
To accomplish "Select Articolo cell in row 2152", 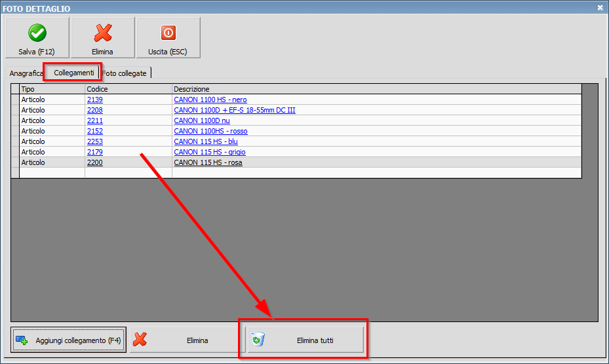I will click(52, 131).
